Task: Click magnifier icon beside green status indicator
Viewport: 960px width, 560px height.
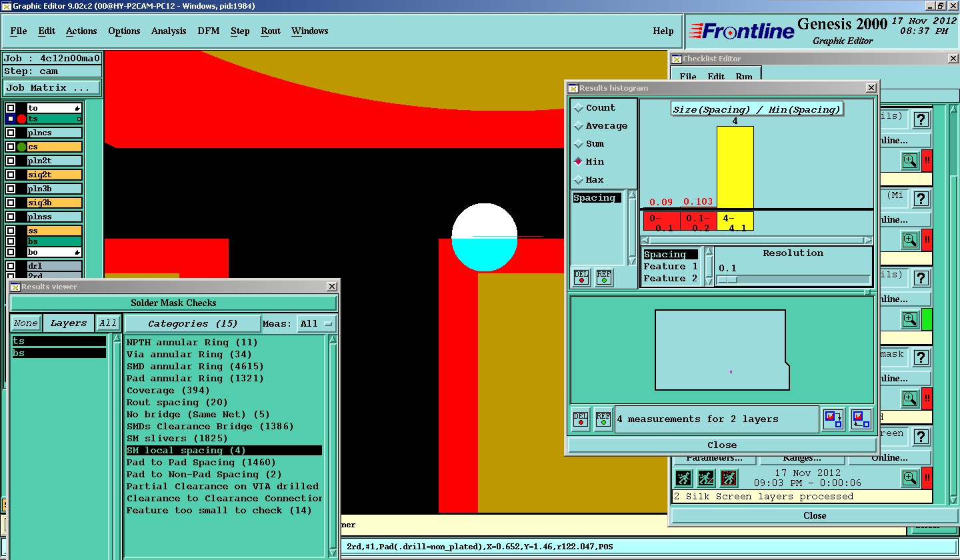Action: pyautogui.click(x=910, y=319)
